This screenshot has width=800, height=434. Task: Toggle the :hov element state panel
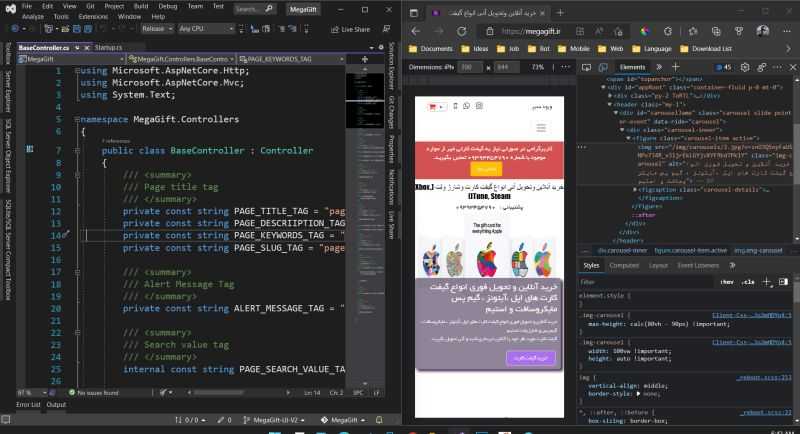(x=726, y=282)
